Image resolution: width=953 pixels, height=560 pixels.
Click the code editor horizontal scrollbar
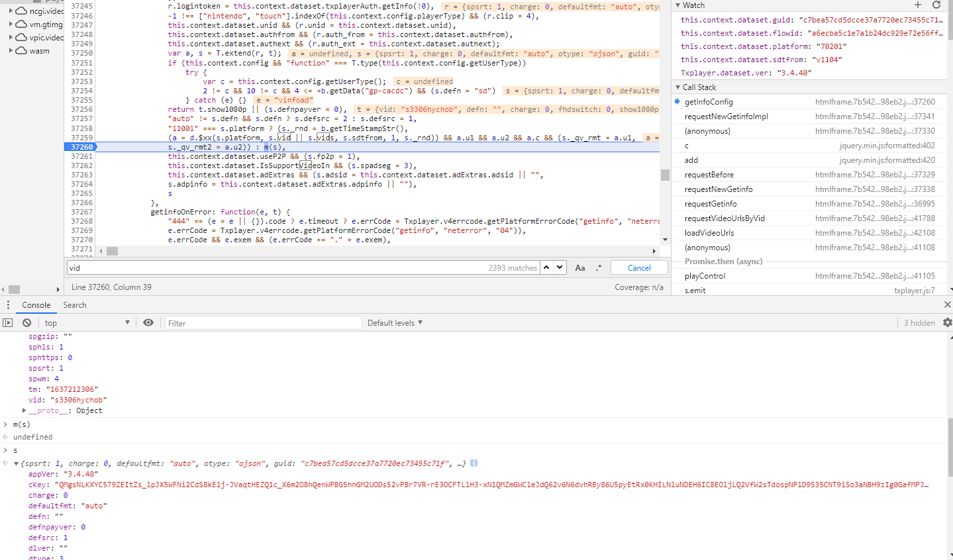click(x=377, y=252)
